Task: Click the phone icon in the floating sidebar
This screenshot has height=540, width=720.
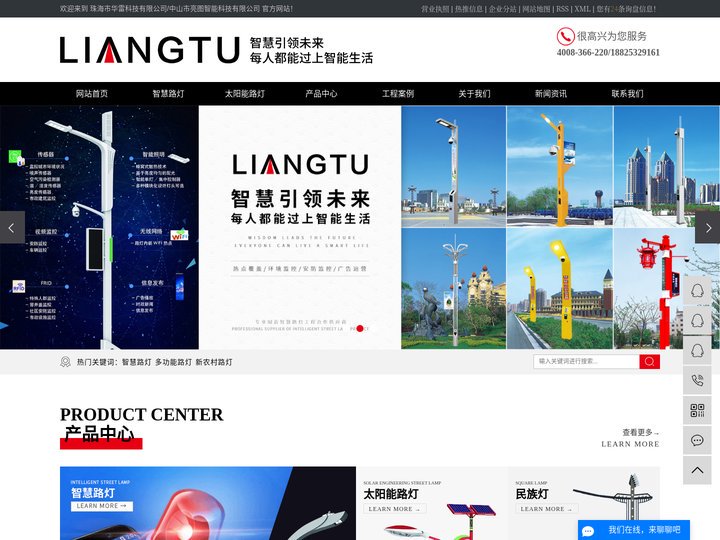Action: pyautogui.click(x=697, y=380)
